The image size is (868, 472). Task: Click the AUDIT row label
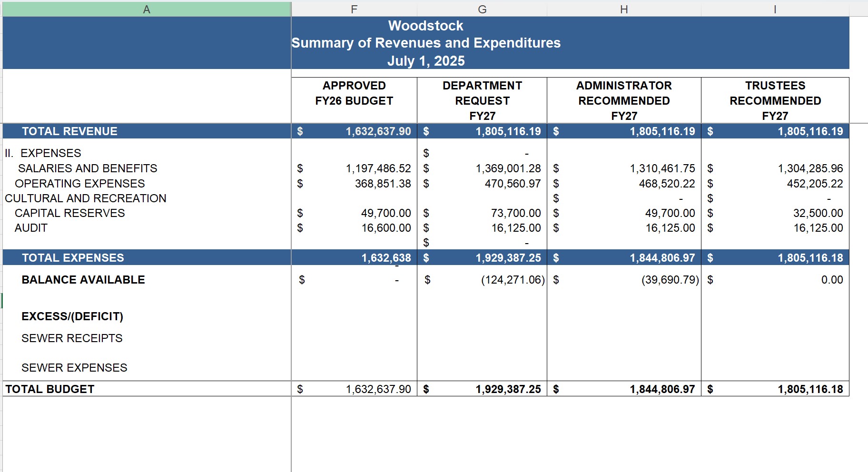point(31,228)
